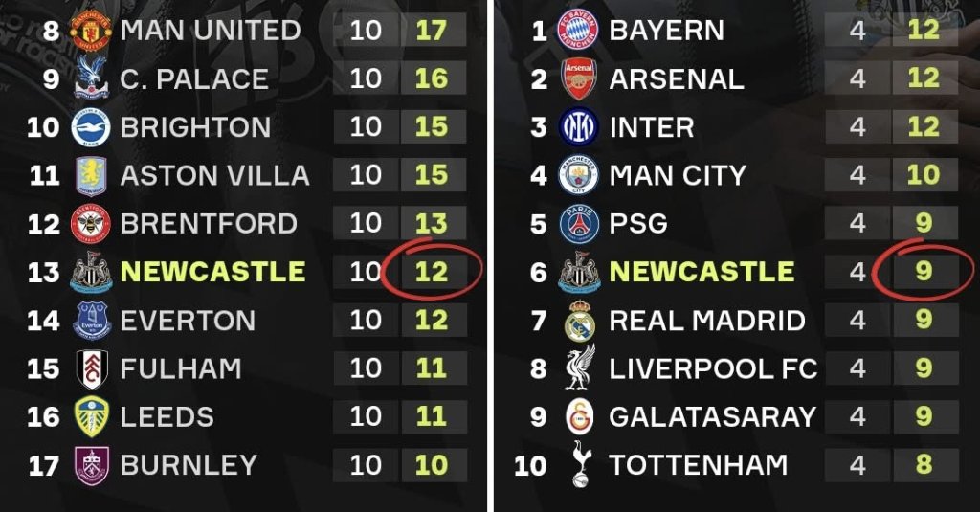Click the Arsenal cannon crest
The width and height of the screenshot is (980, 512).
[578, 79]
